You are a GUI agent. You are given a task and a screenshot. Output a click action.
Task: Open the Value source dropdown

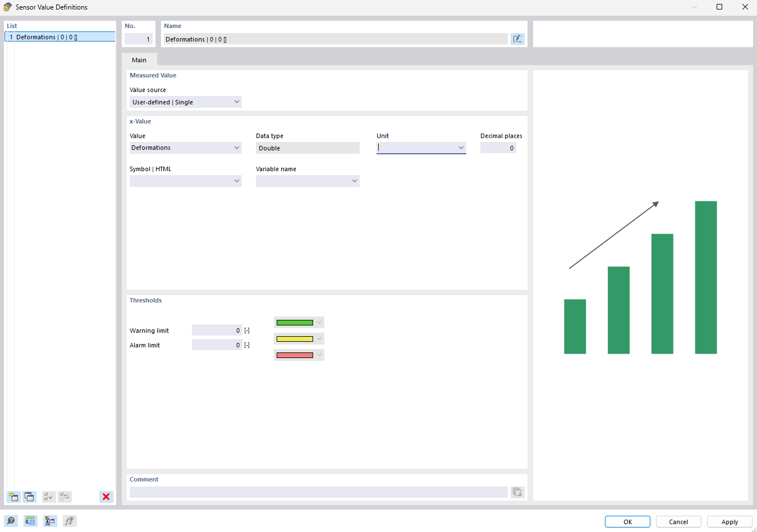[x=186, y=102]
